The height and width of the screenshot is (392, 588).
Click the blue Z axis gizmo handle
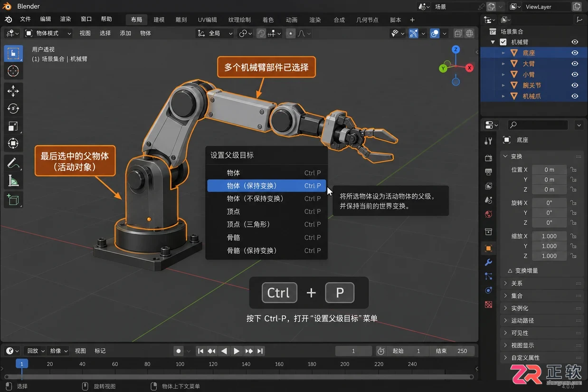[455, 49]
